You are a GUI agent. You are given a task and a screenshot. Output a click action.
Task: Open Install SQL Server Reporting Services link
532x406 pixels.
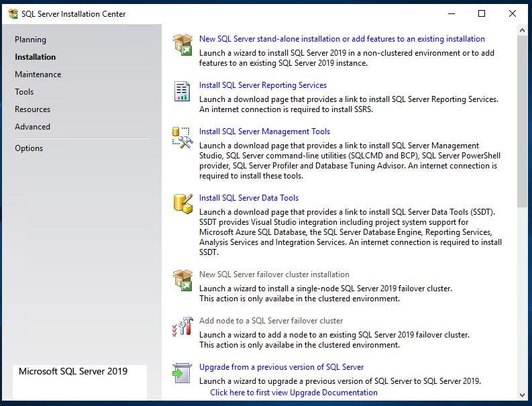pos(263,85)
